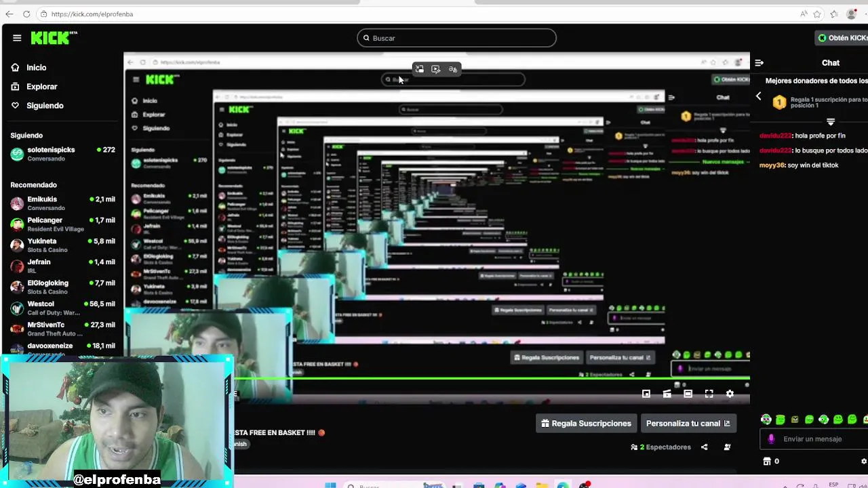Viewport: 868px width, 488px height.
Task: Open browser favorites list icon
Action: coord(834,14)
